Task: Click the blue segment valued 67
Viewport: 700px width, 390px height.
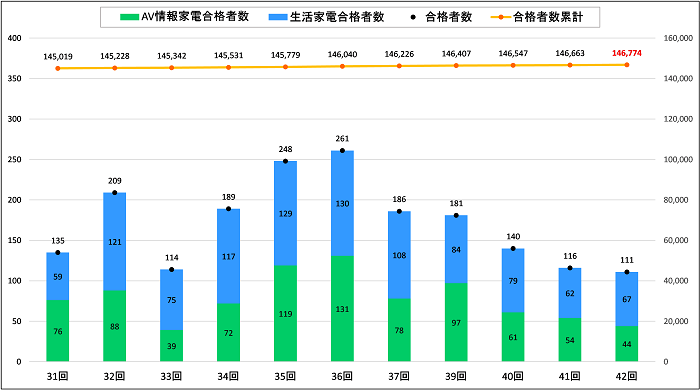Action: coord(627,299)
